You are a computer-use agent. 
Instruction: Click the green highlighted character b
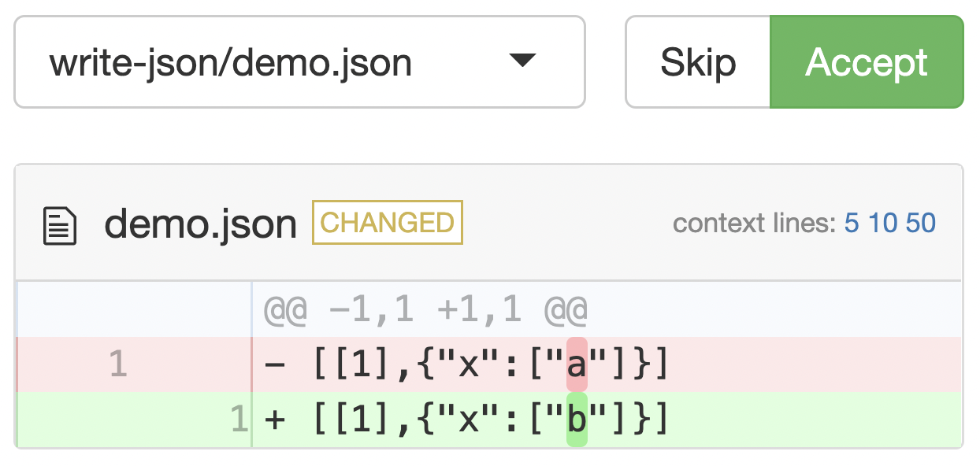(577, 420)
